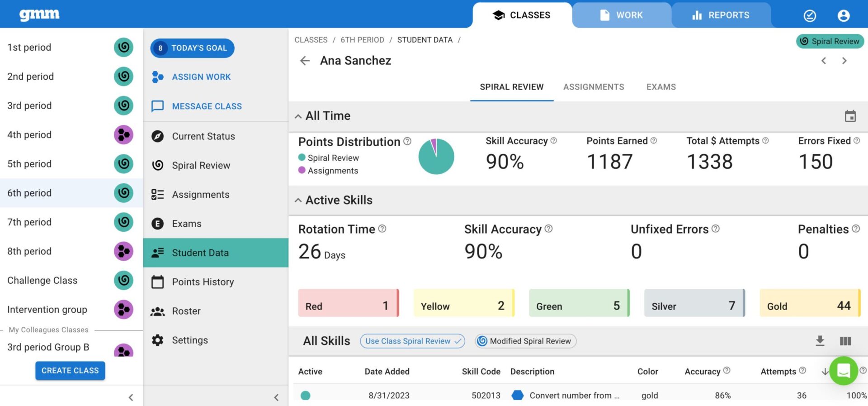
Task: Select the Gold skills color card
Action: tap(809, 303)
